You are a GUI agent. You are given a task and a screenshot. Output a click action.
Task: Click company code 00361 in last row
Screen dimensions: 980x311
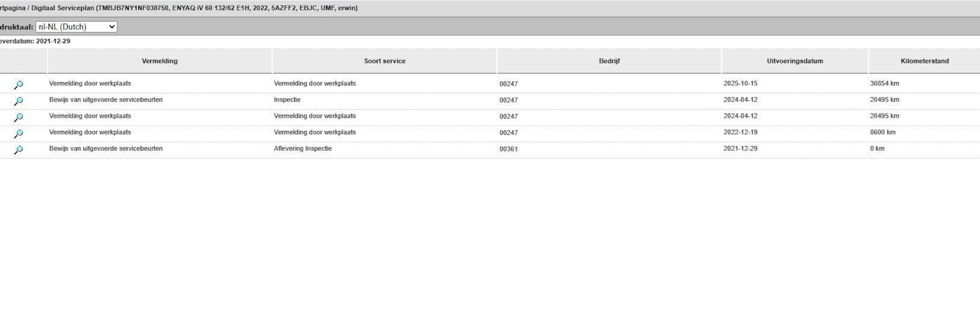508,149
